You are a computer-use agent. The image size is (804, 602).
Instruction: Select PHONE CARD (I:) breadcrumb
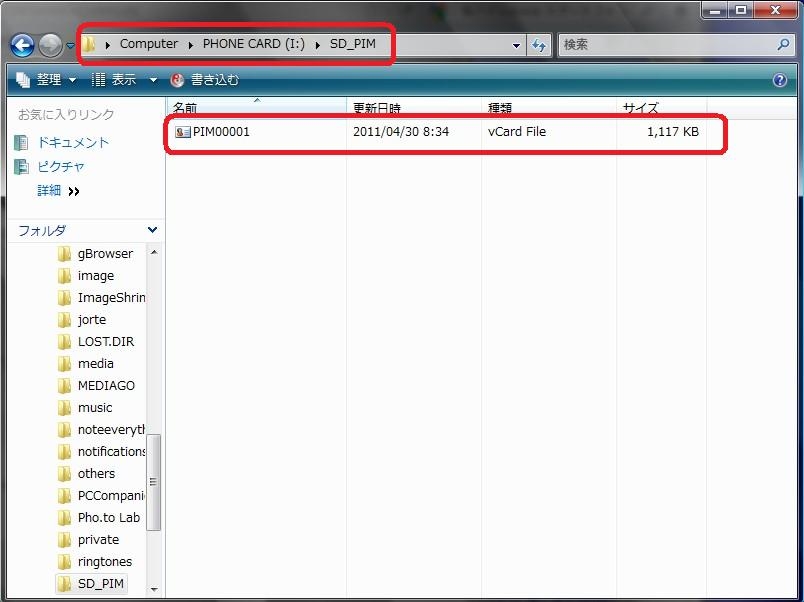[x=253, y=44]
